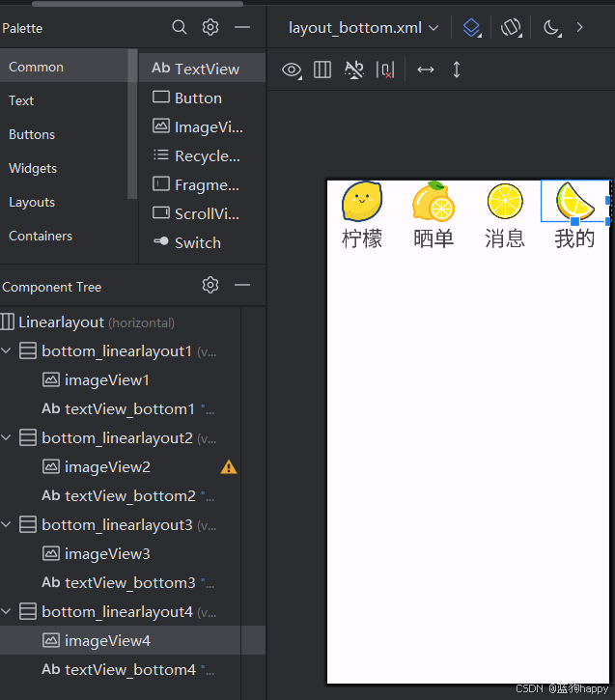615x700 pixels.
Task: Collapse bottom_linearlayout3 tree node
Action: pos(6,524)
